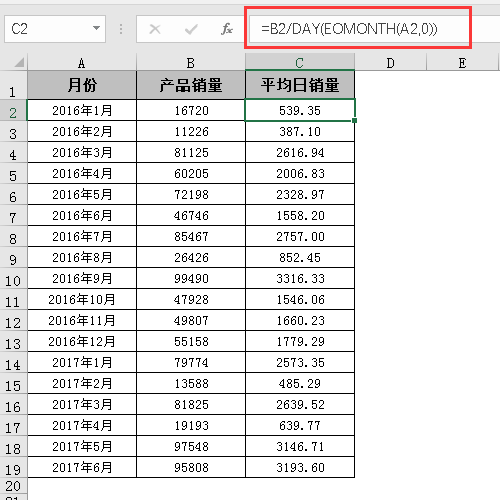Viewport: 500px width, 500px height.
Task: Select column B header
Action: tap(191, 62)
